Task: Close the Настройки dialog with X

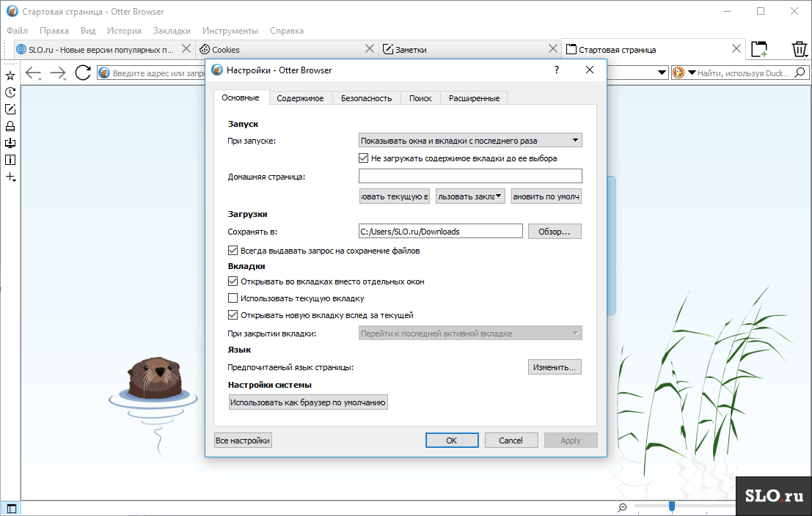Action: [x=589, y=70]
